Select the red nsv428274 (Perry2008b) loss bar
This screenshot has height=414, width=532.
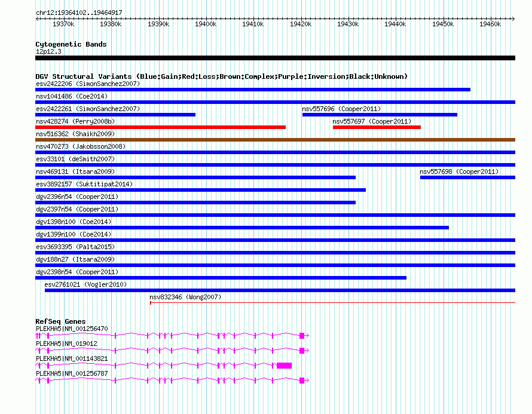click(160, 127)
